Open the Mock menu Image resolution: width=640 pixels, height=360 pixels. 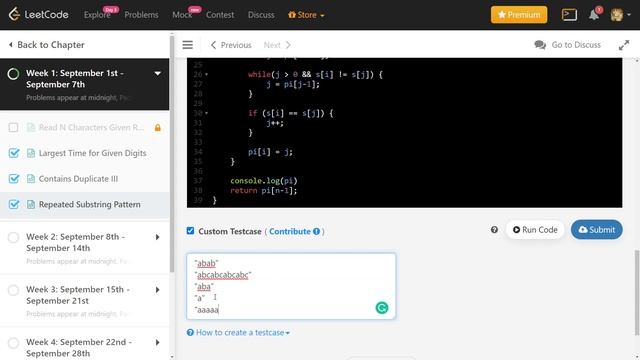click(182, 15)
